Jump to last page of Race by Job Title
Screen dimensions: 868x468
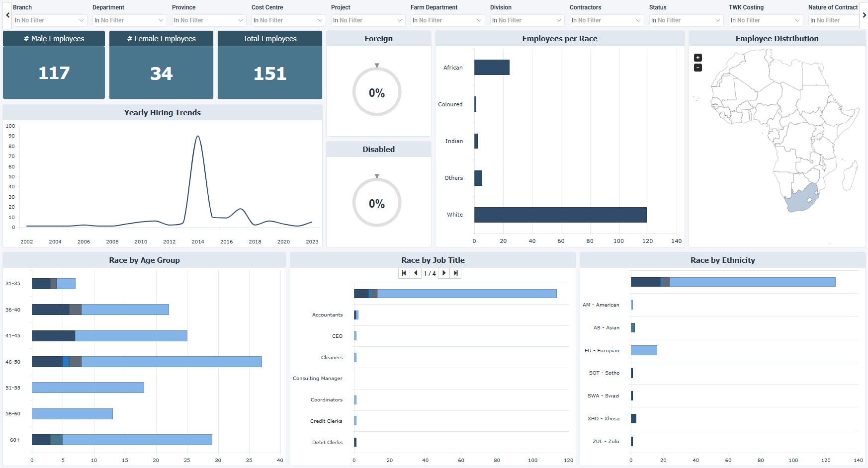(456, 273)
